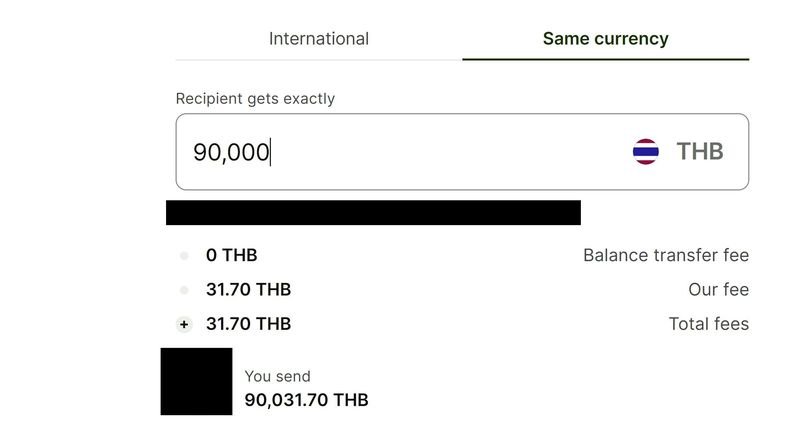The height and width of the screenshot is (439, 800).
Task: Click the empty area right of 90,000 in the field
Action: [x=449, y=152]
